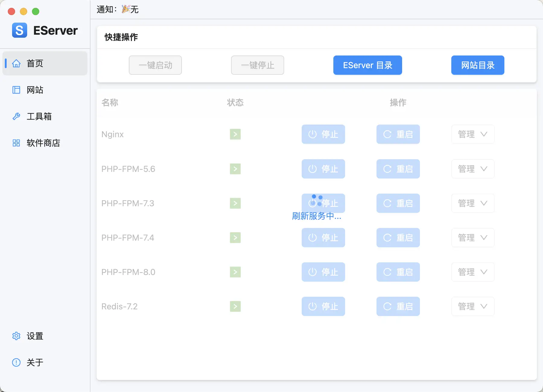Viewport: 543px width, 392px height.
Task: Click PHP-FPM-5.6 running status icon
Action: click(235, 169)
